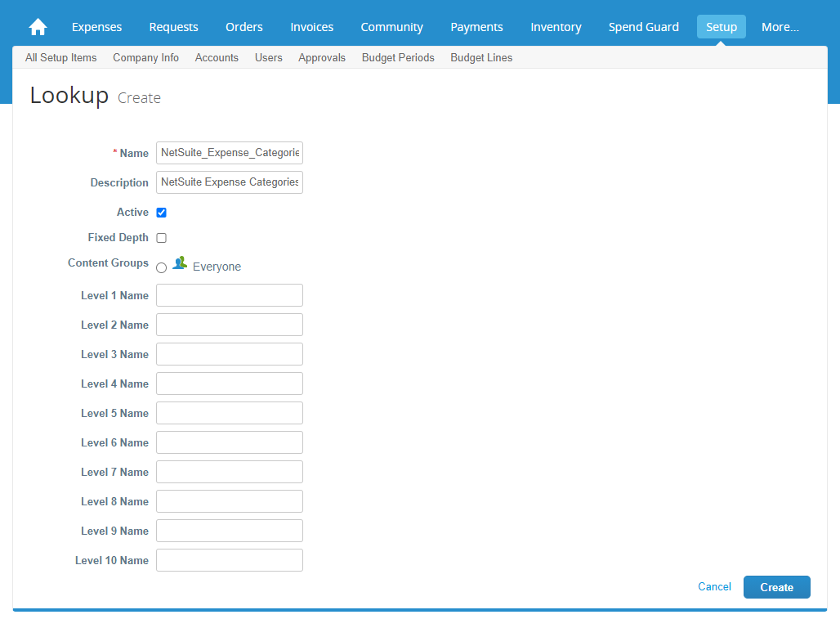840x619 pixels.
Task: Open the Expenses tab
Action: (96, 27)
